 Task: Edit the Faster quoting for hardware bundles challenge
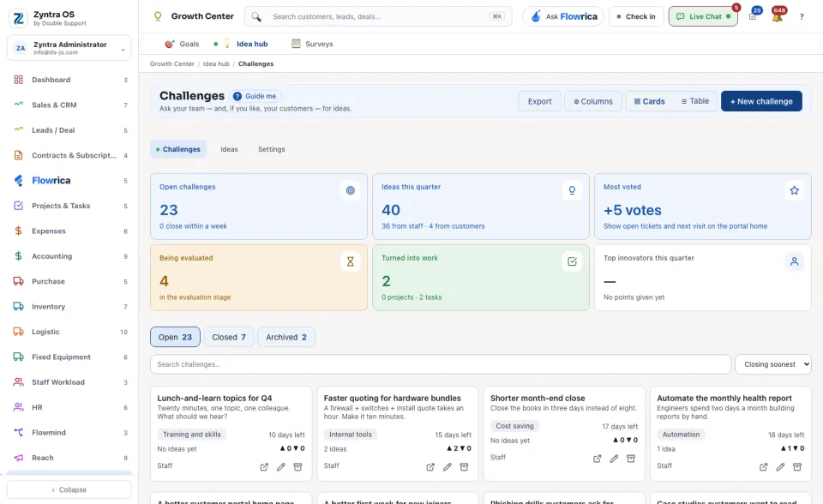point(448,467)
